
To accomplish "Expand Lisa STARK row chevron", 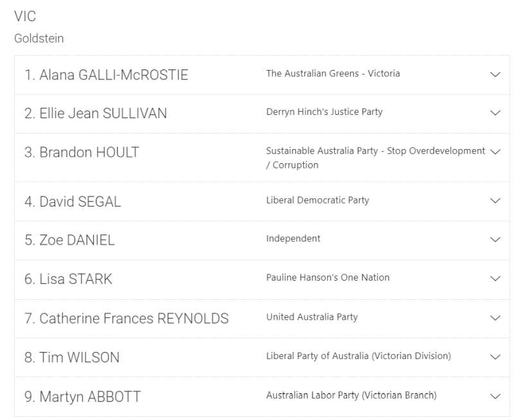I will [495, 279].
